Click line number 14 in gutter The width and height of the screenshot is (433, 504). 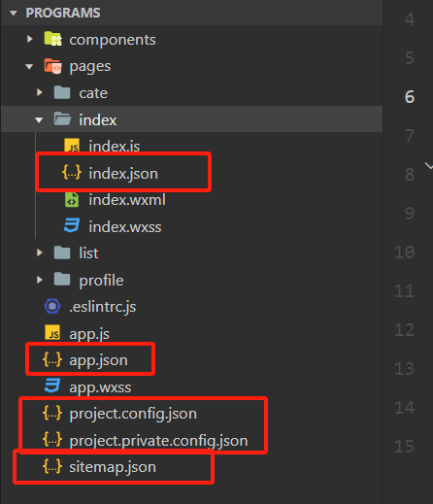pyautogui.click(x=405, y=408)
